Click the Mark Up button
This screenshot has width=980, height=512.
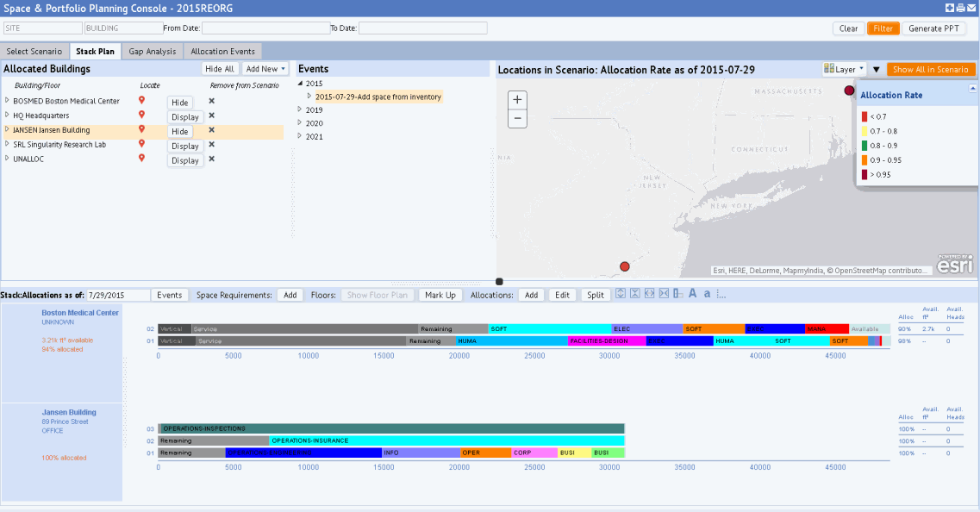[x=440, y=294]
